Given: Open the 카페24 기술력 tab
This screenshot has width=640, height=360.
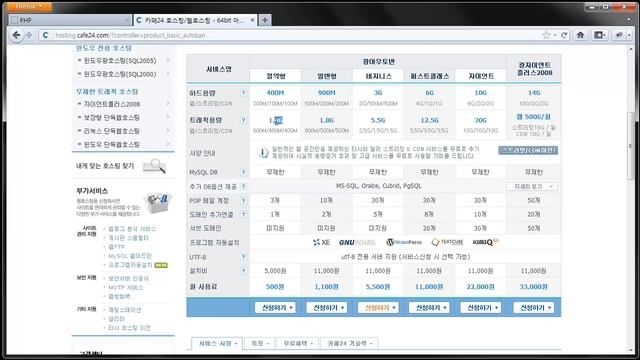Looking at the screenshot, I should pyautogui.click(x=349, y=344).
